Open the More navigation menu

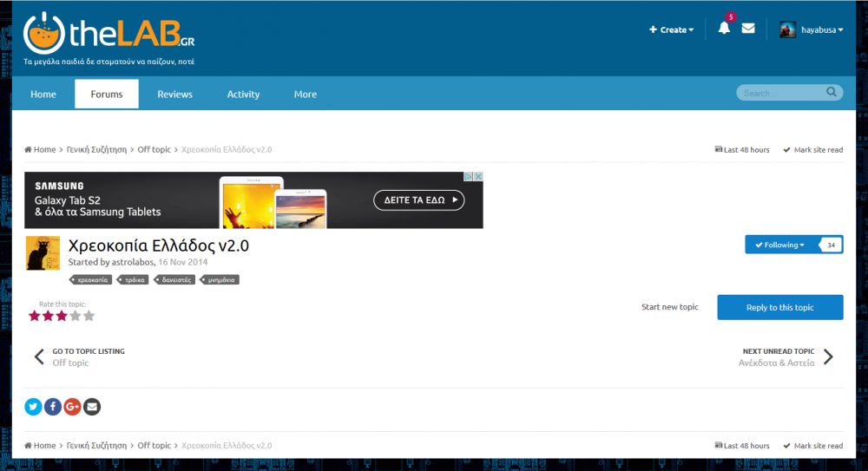306,94
